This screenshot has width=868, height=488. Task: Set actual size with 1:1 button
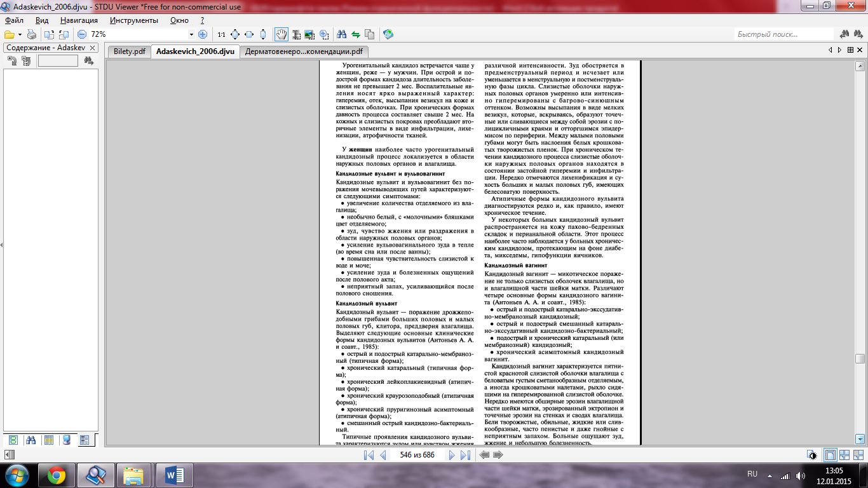point(221,34)
